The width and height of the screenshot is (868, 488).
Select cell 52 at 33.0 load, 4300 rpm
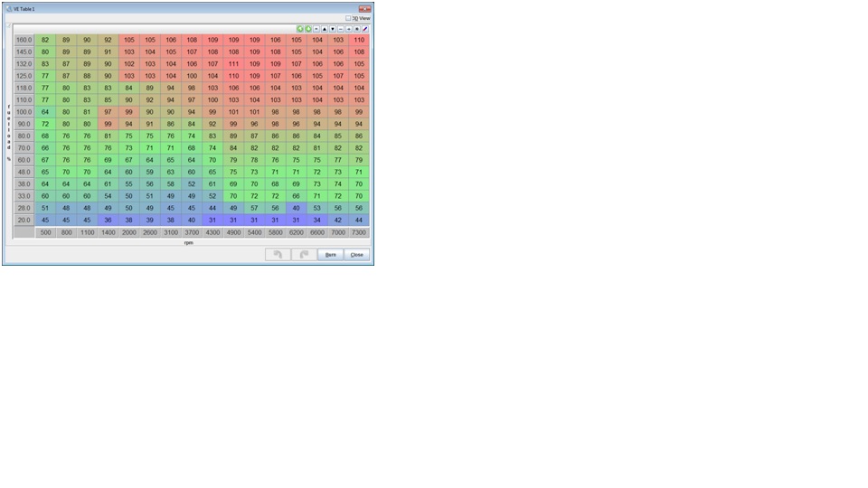tap(212, 196)
